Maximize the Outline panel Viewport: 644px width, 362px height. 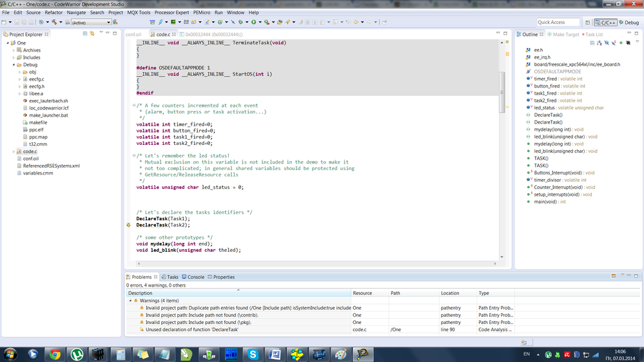coord(636,33)
